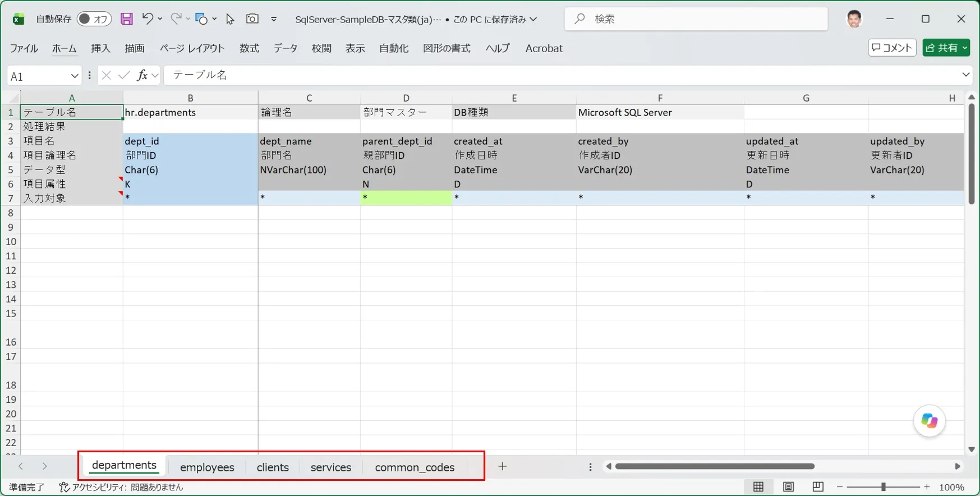Click the user account profile picture
The height and width of the screenshot is (496, 980).
[854, 19]
